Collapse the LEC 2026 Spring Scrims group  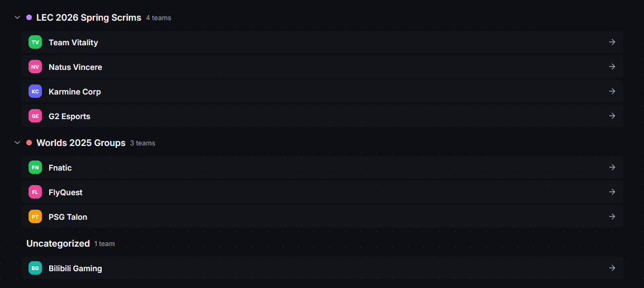[17, 18]
